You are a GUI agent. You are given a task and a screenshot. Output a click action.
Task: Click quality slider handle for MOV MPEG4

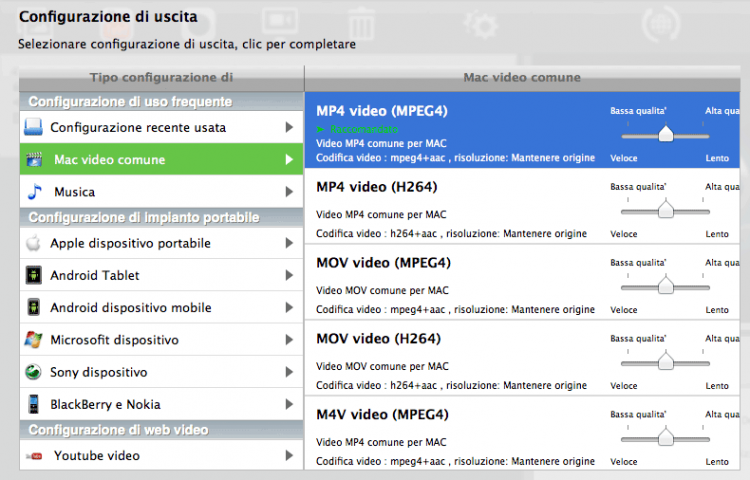665,285
